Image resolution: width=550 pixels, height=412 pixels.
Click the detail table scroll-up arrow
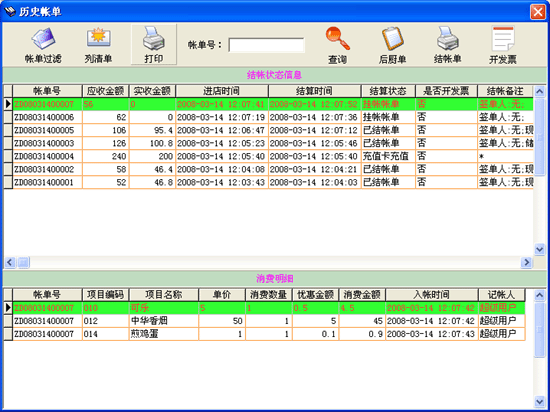click(x=539, y=296)
